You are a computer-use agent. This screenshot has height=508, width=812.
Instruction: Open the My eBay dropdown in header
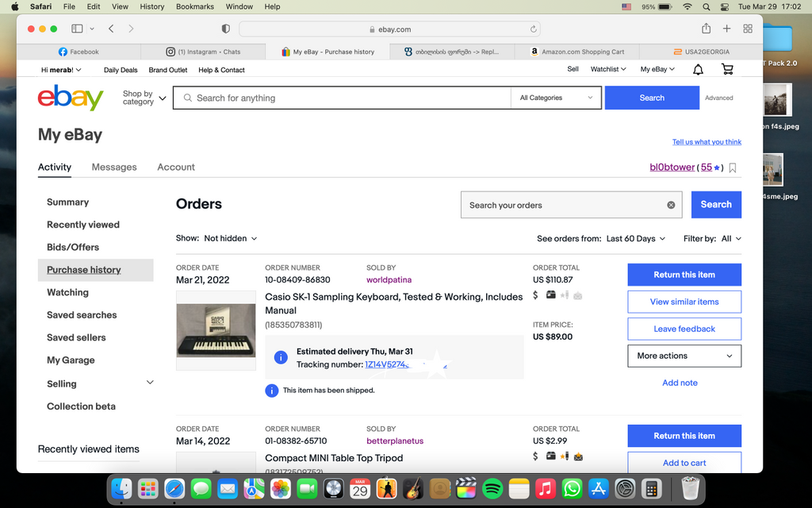tap(657, 69)
